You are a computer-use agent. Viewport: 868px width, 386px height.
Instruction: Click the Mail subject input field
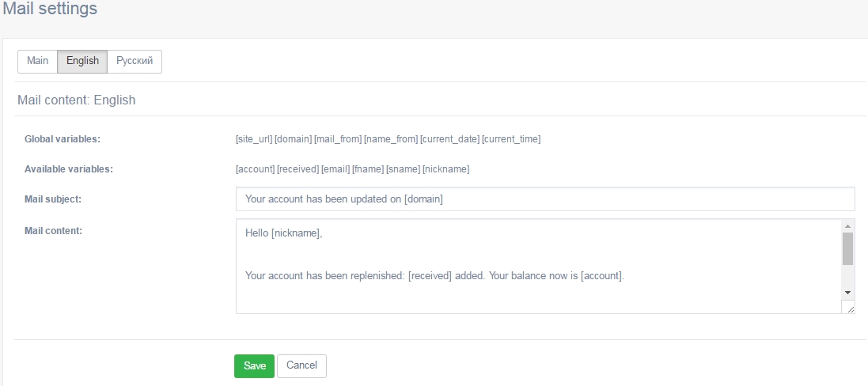pos(545,199)
